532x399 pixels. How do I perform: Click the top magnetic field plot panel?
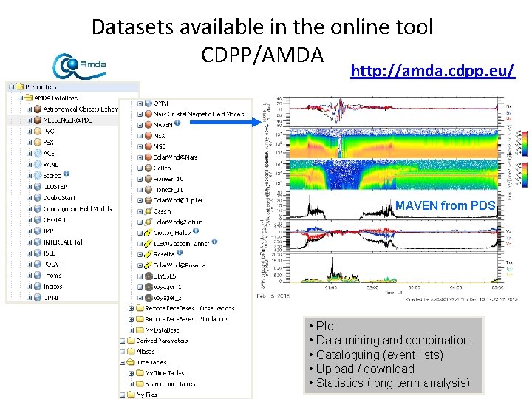click(394, 112)
